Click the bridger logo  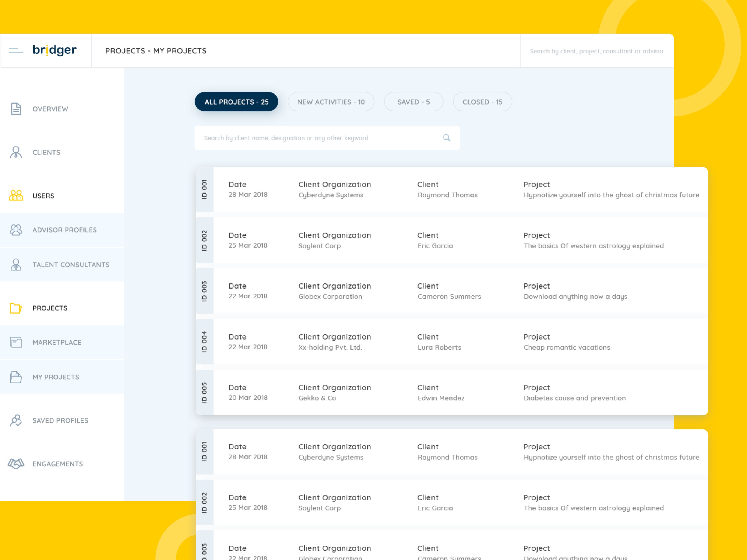coord(55,50)
